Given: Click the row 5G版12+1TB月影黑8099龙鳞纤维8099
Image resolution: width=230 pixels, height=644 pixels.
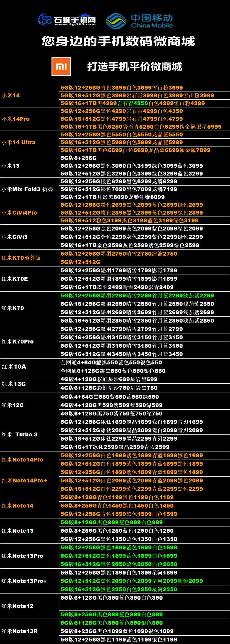Looking at the screenshot, I should click(x=144, y=197).
